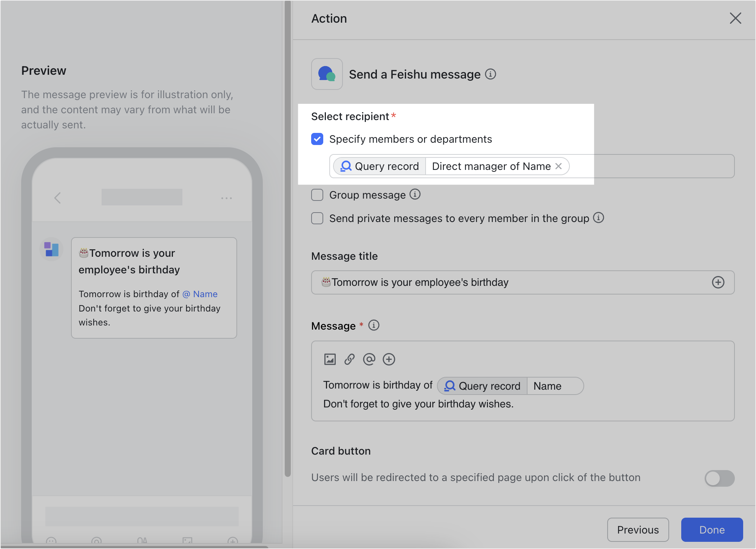Screen dimensions: 756x549
Task: Open the Message info tooltip
Action: [373, 325]
